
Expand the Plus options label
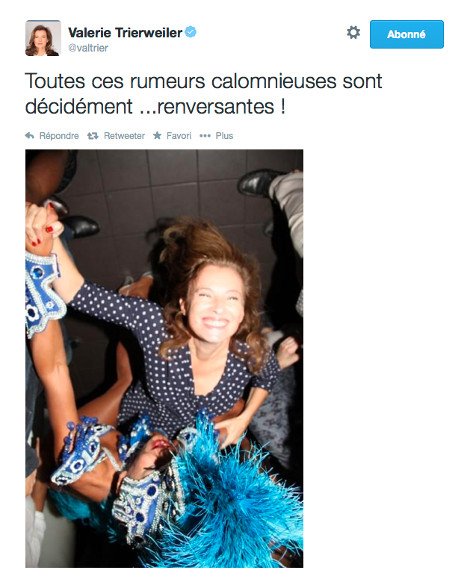click(x=224, y=136)
